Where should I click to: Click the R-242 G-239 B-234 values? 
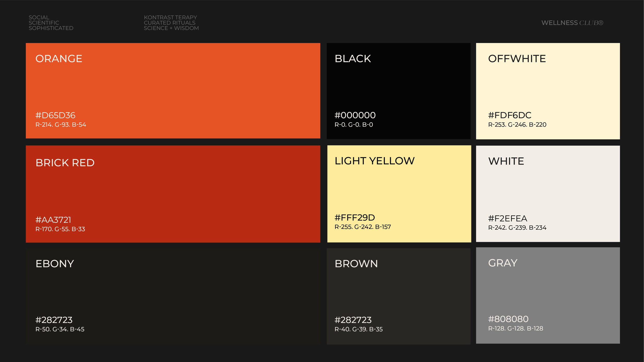click(x=517, y=228)
